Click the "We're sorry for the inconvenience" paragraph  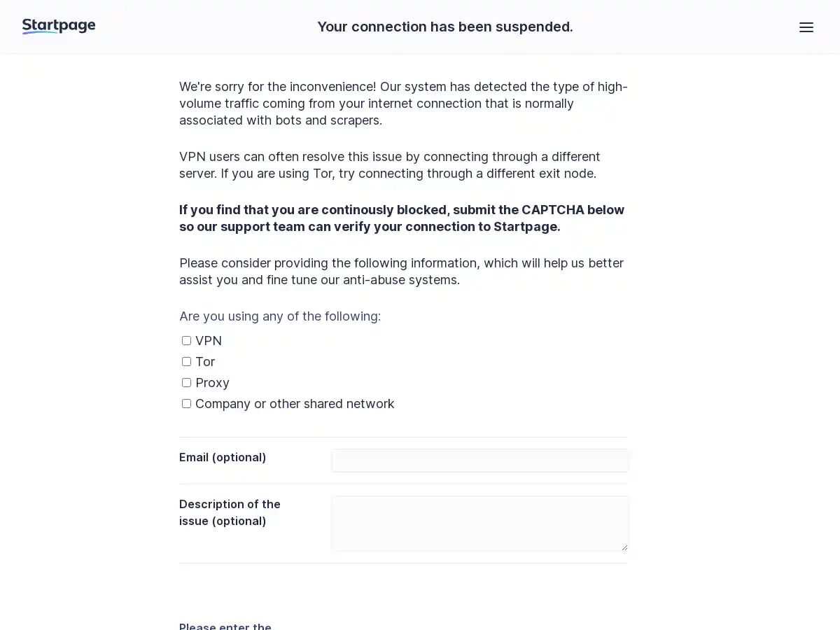[x=403, y=104]
